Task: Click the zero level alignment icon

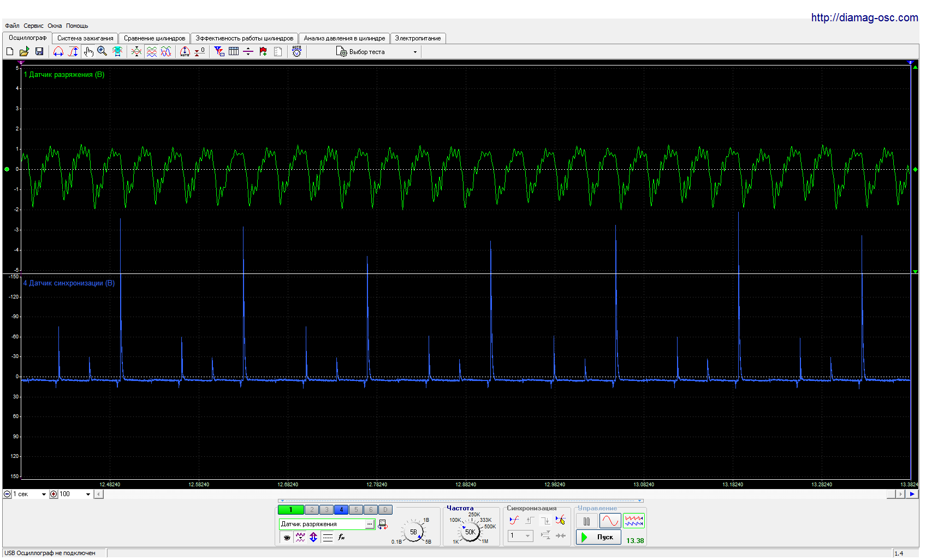Action: pos(200,51)
